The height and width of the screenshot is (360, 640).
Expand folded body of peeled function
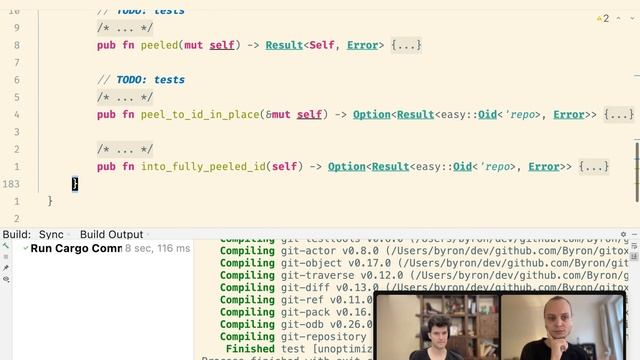(x=406, y=45)
